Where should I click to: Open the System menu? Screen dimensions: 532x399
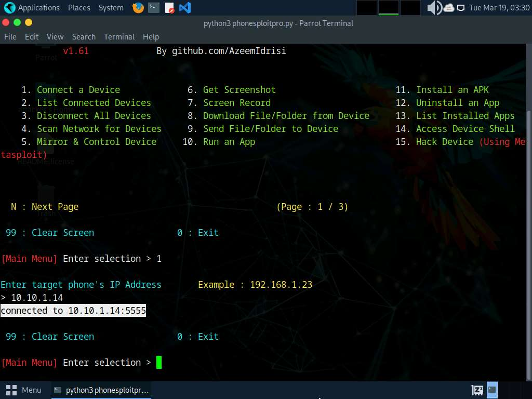pyautogui.click(x=111, y=8)
